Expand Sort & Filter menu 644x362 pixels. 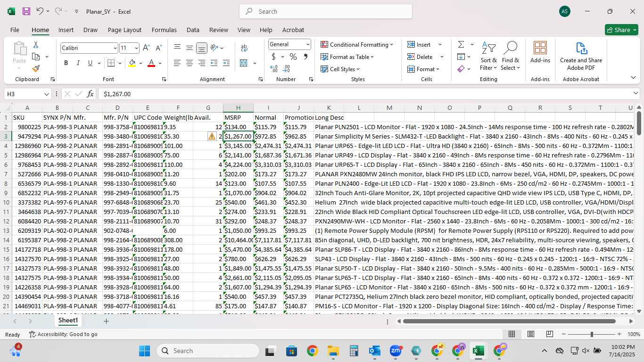(489, 56)
